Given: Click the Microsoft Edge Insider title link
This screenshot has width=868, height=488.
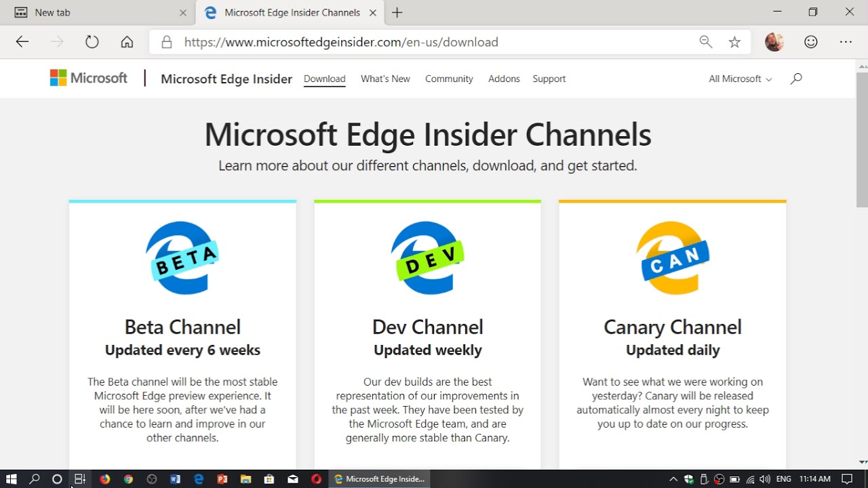Looking at the screenshot, I should tap(226, 79).
